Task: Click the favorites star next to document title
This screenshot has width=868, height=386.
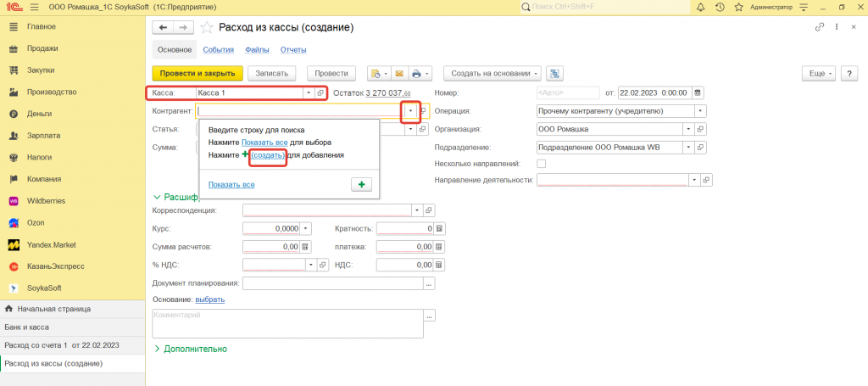Action: 206,27
